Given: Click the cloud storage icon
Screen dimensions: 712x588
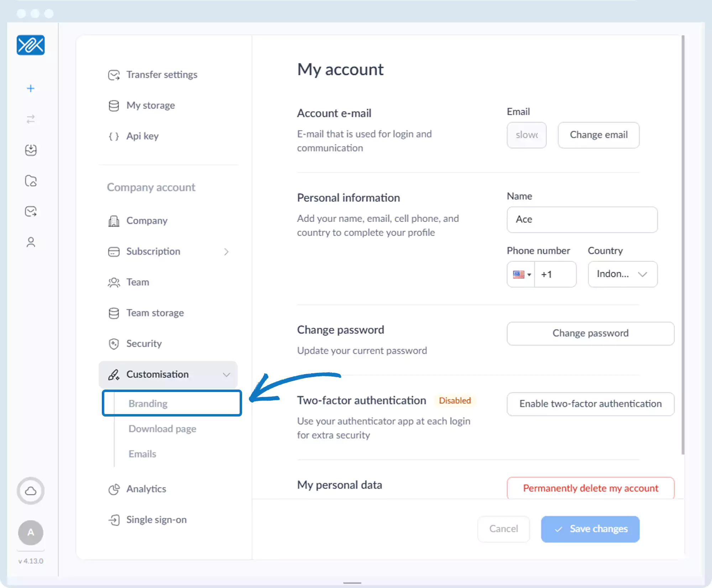Looking at the screenshot, I should (31, 491).
